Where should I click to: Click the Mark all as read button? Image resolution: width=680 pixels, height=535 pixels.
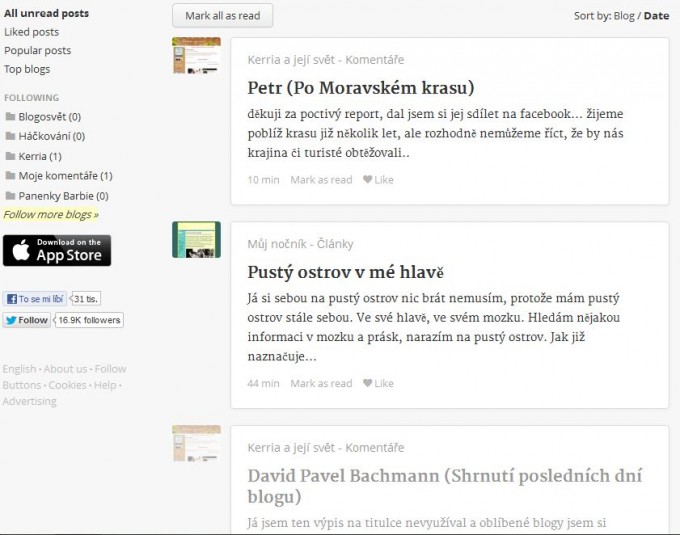pyautogui.click(x=222, y=16)
